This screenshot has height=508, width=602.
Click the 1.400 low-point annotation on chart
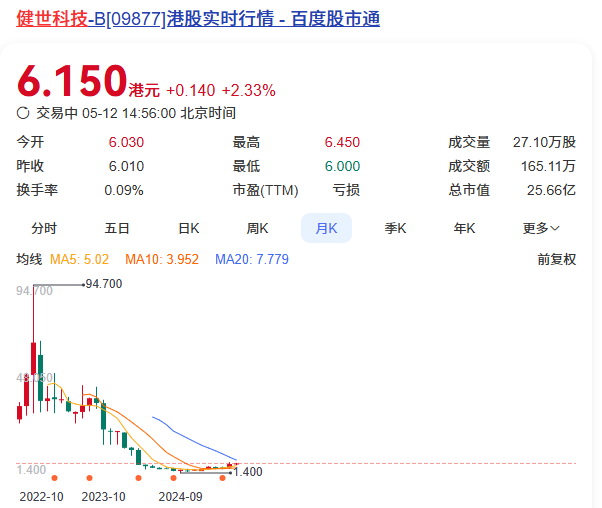tap(248, 472)
